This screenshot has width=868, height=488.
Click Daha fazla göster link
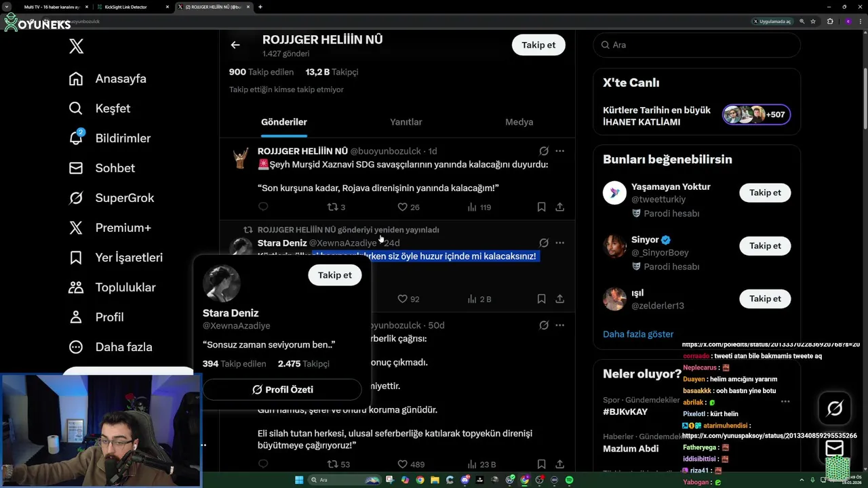[638, 334]
